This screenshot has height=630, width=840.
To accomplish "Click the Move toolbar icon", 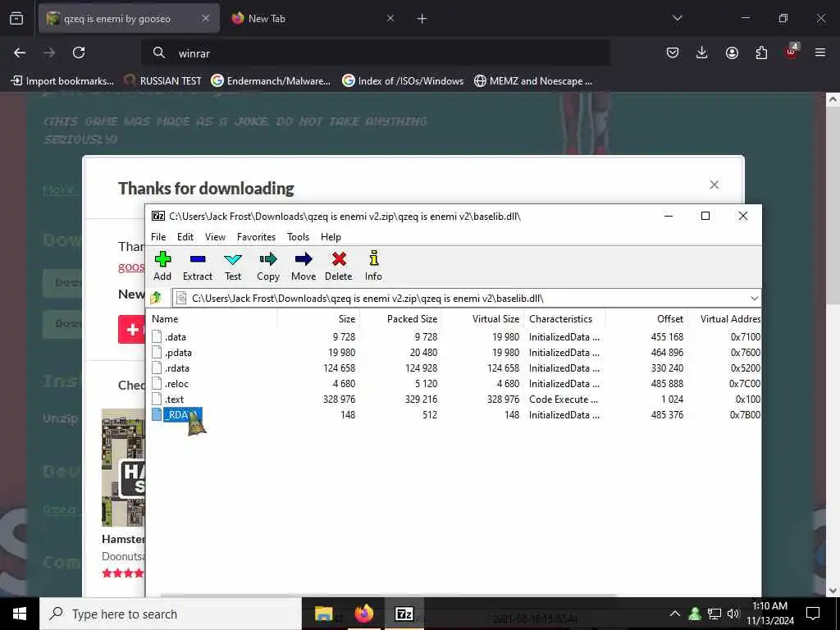I will [x=304, y=260].
